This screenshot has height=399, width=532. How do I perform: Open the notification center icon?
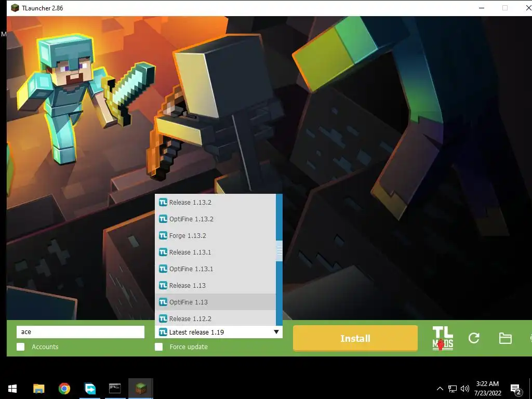click(x=515, y=389)
